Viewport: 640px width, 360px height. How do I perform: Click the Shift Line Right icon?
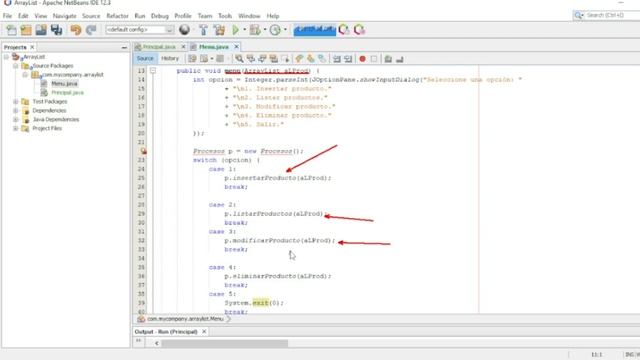point(348,59)
